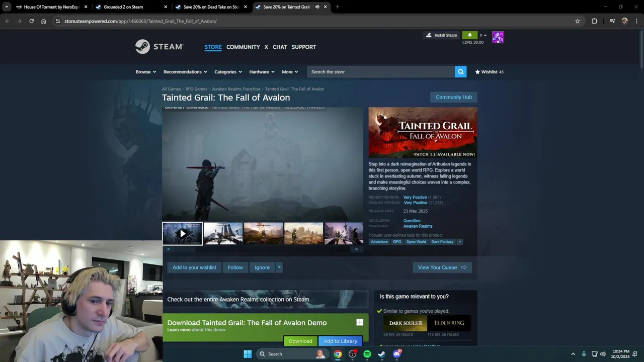
Task: Open RPG Games breadcrumb
Action: point(196,89)
